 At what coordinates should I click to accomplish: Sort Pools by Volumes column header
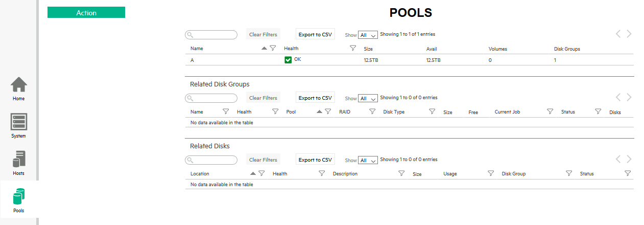[498, 49]
